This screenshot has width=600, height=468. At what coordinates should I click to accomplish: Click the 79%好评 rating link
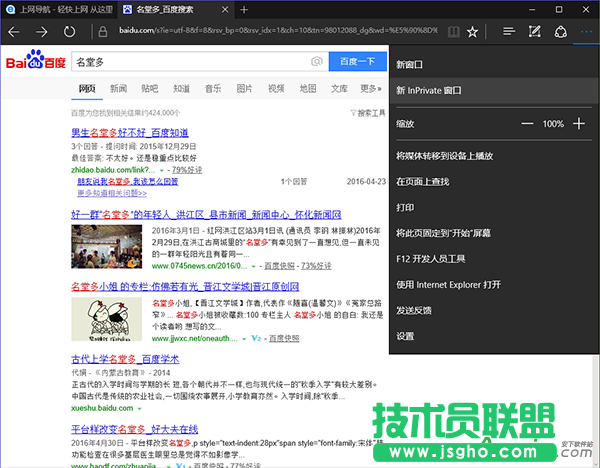point(187,170)
